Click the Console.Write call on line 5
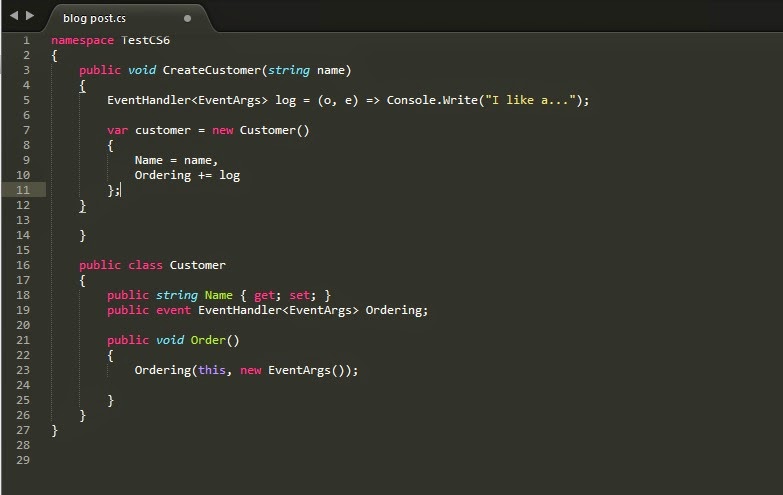 (432, 100)
